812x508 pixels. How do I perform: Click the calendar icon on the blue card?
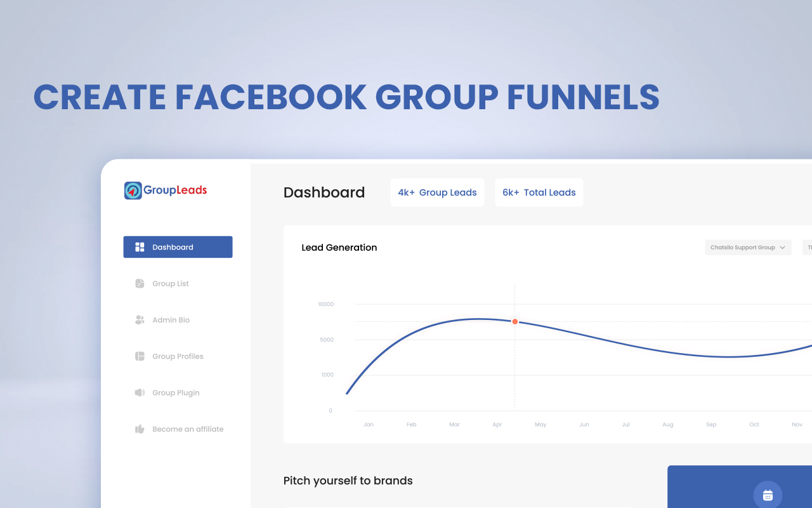tap(767, 495)
